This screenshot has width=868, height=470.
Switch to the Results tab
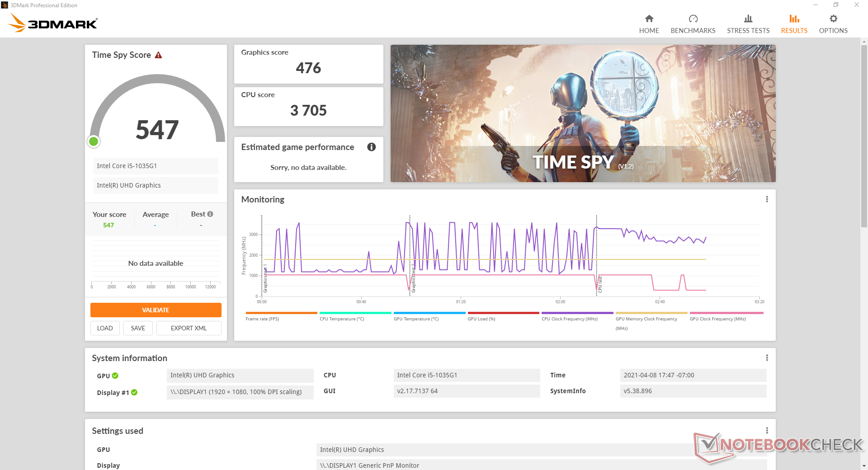794,24
